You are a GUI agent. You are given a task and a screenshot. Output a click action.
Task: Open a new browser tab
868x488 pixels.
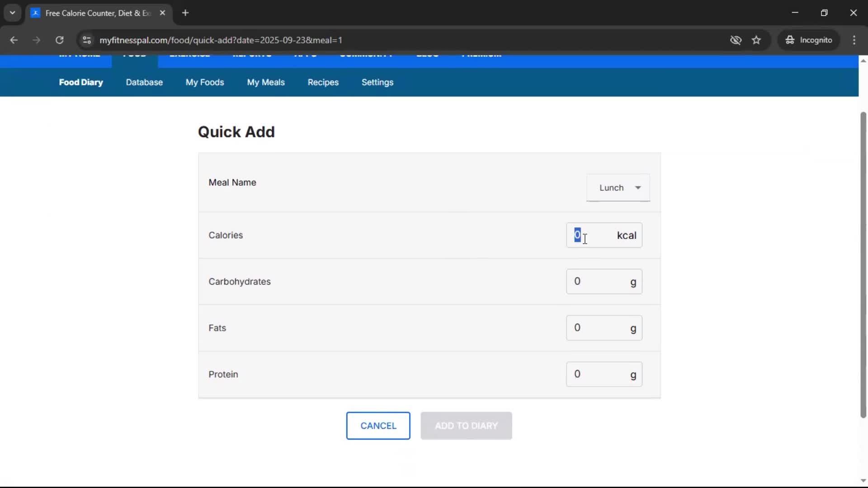pyautogui.click(x=185, y=13)
